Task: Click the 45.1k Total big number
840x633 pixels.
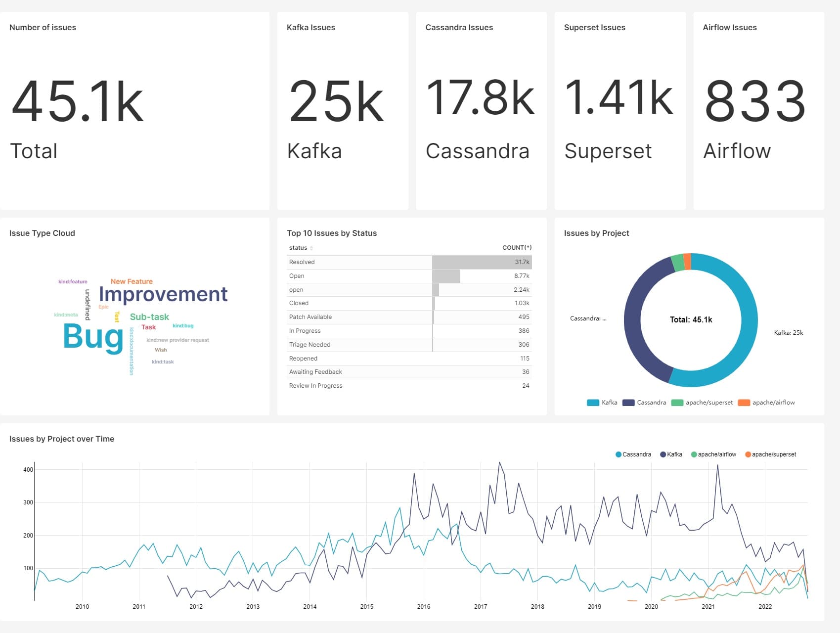Action: [78, 101]
